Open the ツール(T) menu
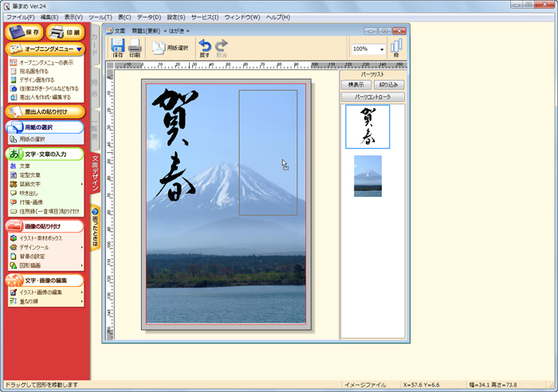The width and height of the screenshot is (558, 392). coord(100,17)
